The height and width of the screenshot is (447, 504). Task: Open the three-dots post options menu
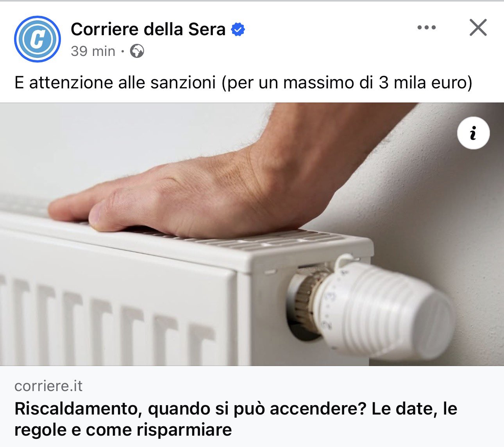(426, 28)
